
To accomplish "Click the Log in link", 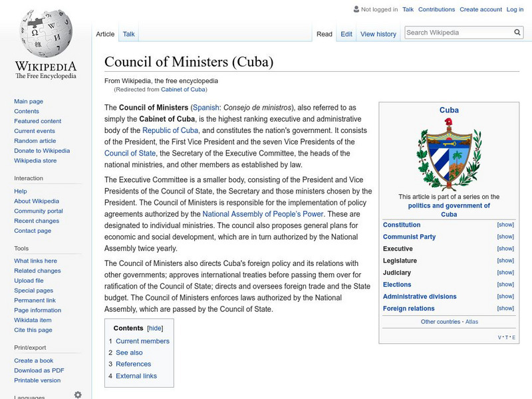I will click(x=515, y=9).
